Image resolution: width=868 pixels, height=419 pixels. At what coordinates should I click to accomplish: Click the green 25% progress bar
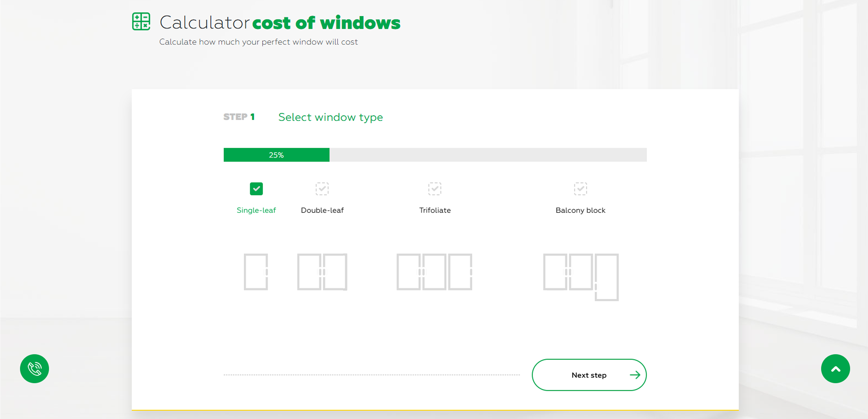click(276, 155)
